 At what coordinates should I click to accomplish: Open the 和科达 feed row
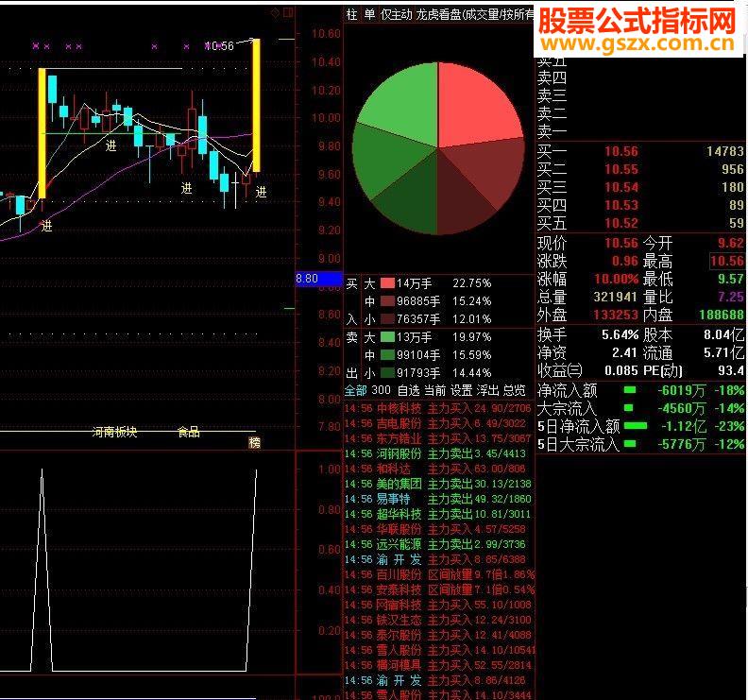438,469
